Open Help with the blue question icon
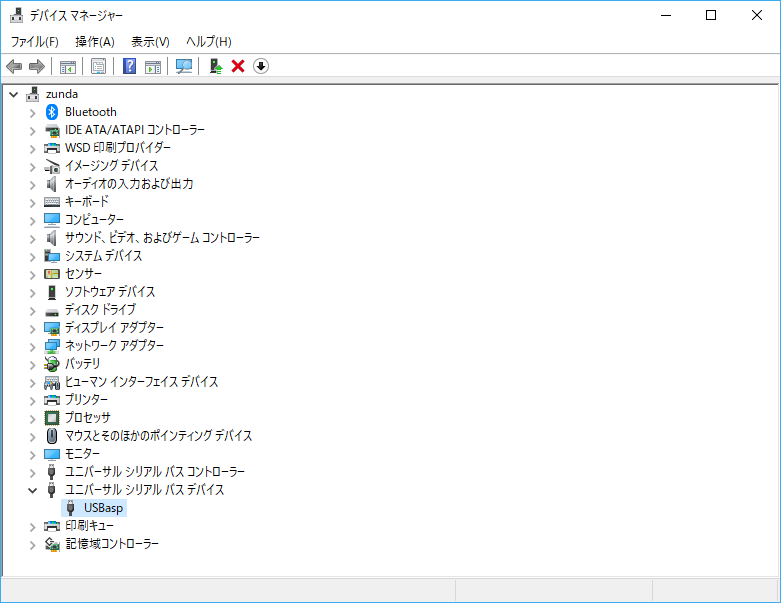Image resolution: width=781 pixels, height=603 pixels. 130,66
